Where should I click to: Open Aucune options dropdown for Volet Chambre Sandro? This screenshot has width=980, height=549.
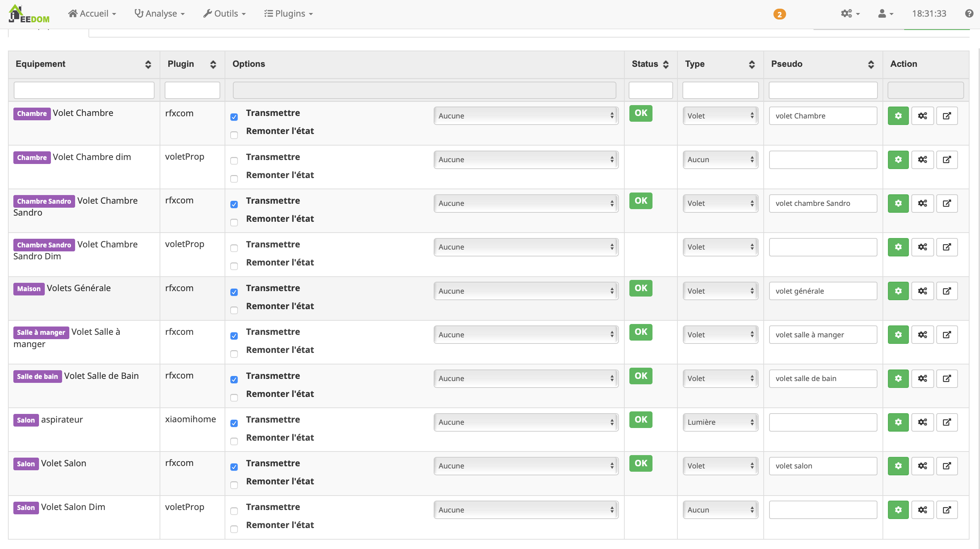coord(526,203)
